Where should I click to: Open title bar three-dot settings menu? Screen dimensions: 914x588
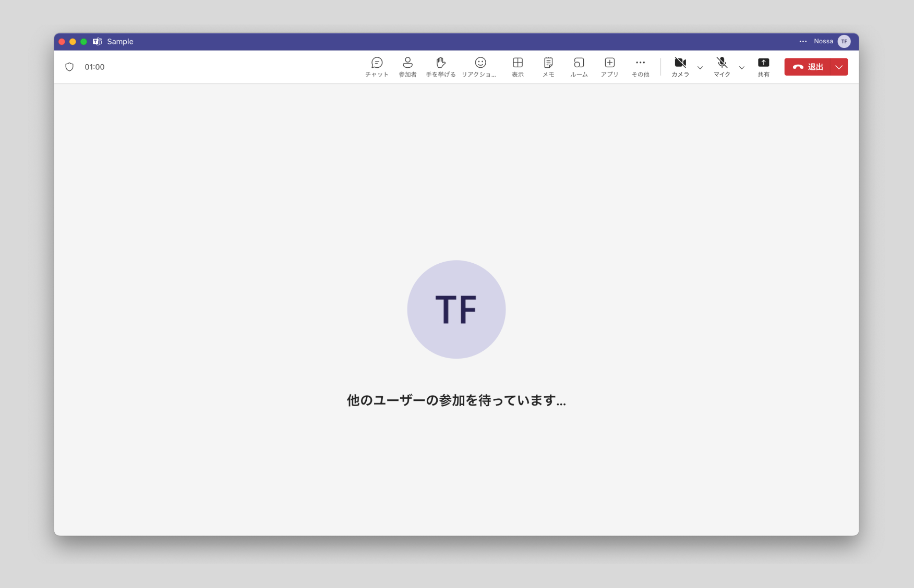pos(803,41)
